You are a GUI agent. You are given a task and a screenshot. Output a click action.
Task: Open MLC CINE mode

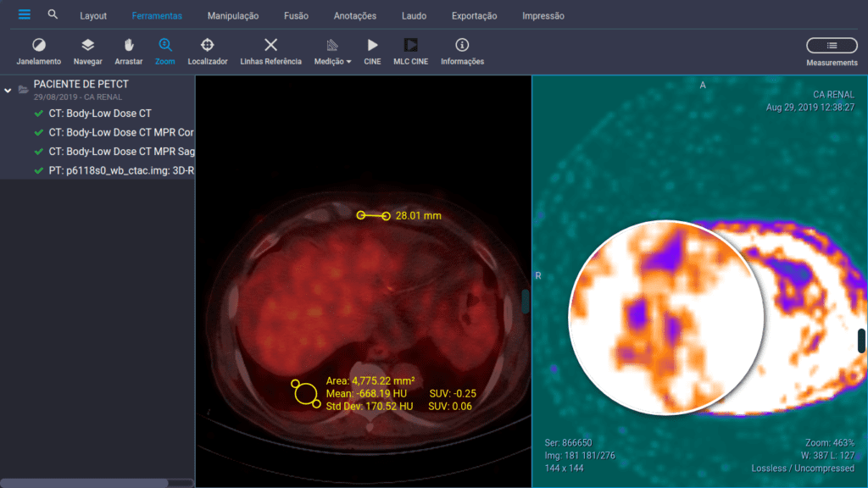point(411,51)
